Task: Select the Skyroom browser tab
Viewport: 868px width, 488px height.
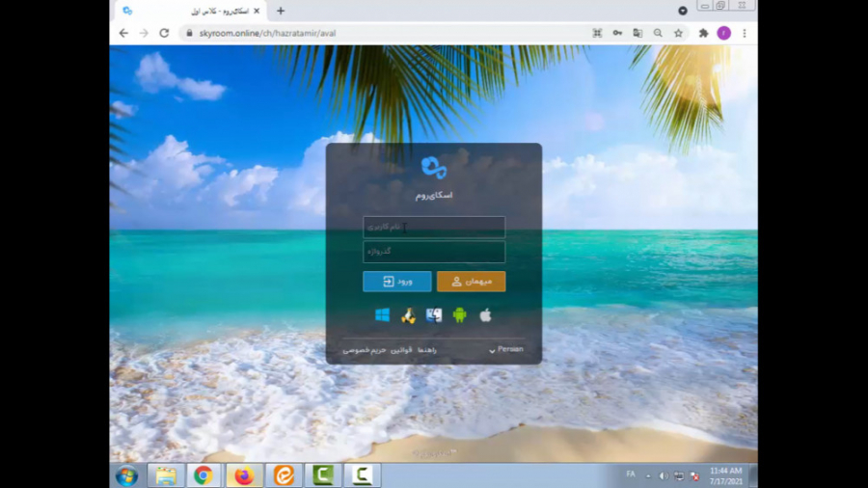Action: [x=191, y=11]
